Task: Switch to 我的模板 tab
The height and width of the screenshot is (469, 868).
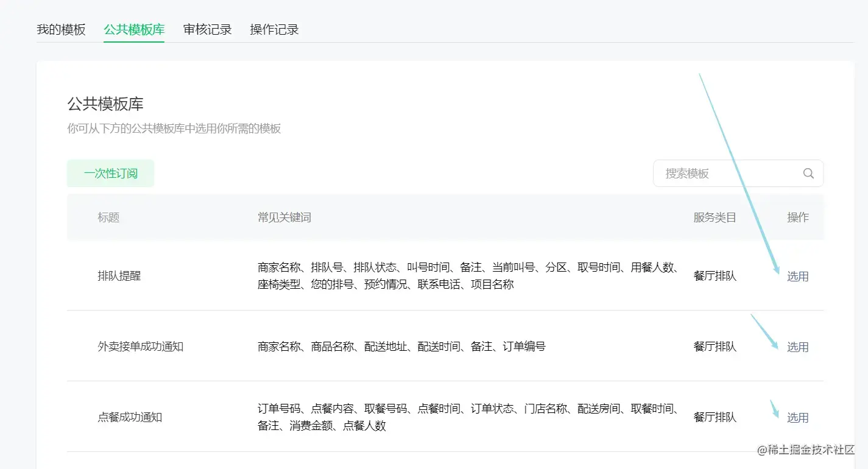Action: (61, 29)
